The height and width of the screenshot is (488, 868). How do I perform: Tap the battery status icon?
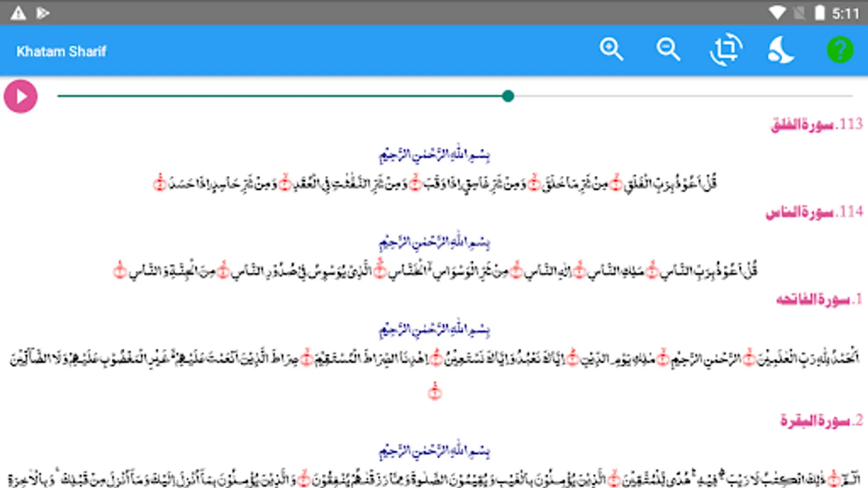pos(820,12)
